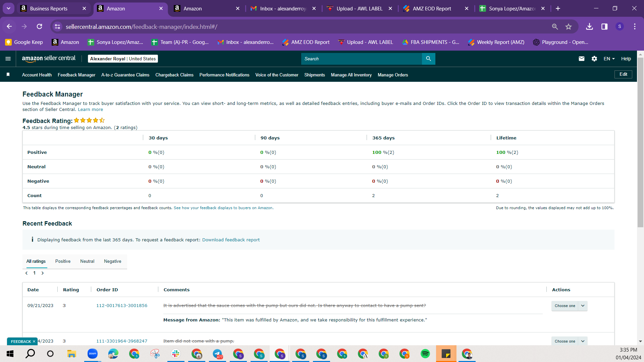The width and height of the screenshot is (644, 362).
Task: Click the zoom magnifier icon in address bar
Action: click(555, 26)
